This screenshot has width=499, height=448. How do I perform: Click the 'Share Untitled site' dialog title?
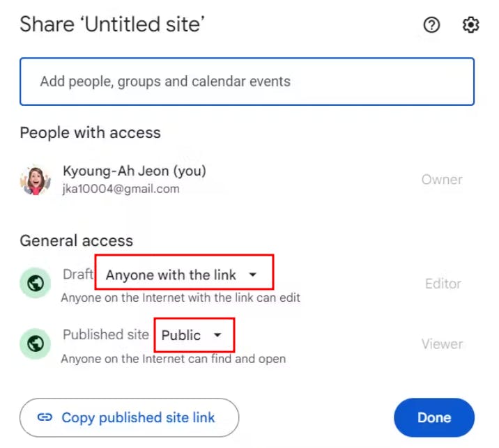112,24
